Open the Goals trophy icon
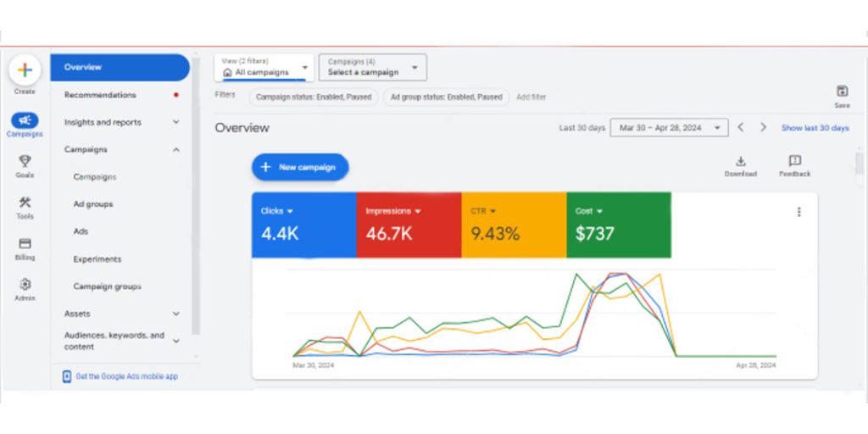868x434 pixels. pos(25,161)
